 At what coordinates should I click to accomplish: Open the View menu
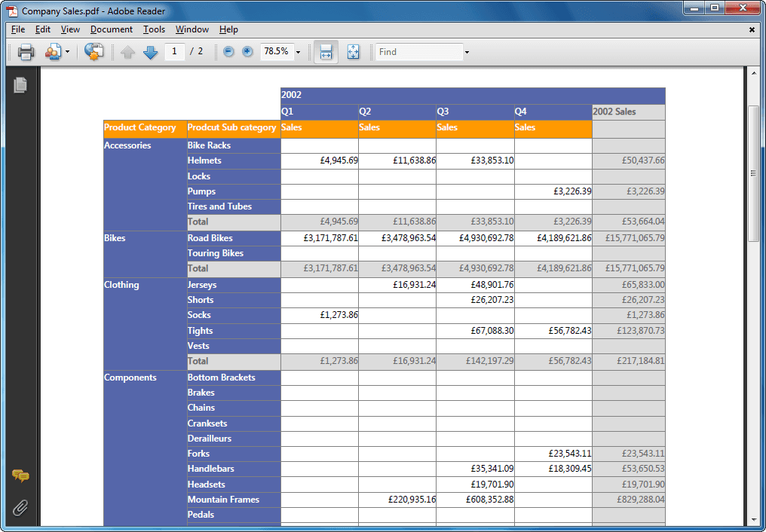pos(70,29)
